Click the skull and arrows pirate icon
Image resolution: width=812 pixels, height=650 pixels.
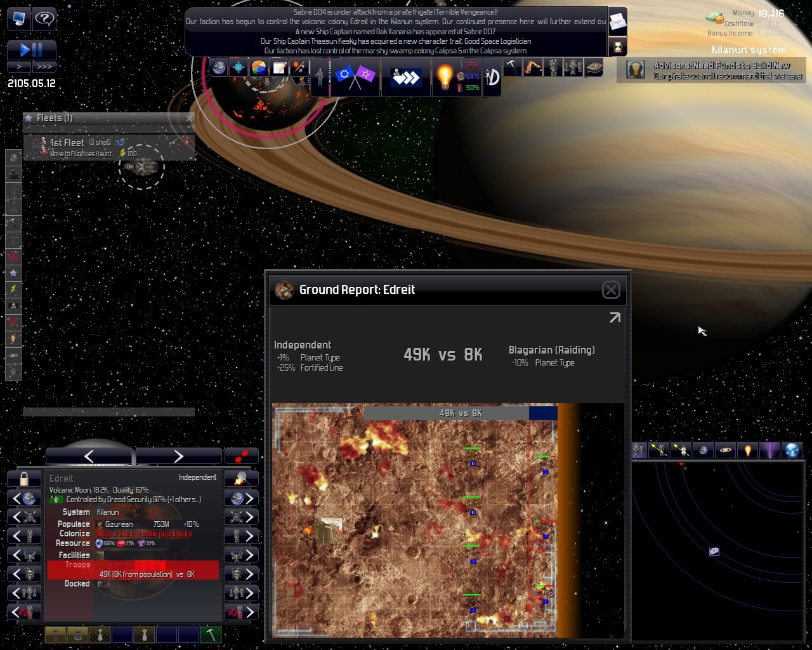click(x=404, y=77)
